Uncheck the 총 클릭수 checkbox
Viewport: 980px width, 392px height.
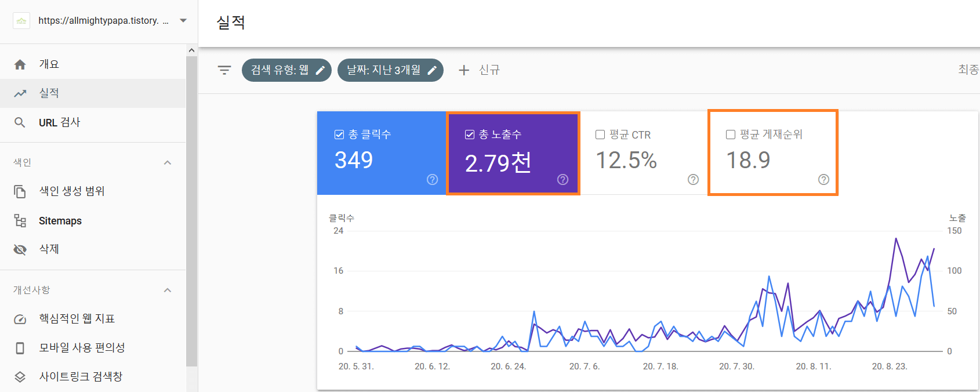tap(339, 135)
